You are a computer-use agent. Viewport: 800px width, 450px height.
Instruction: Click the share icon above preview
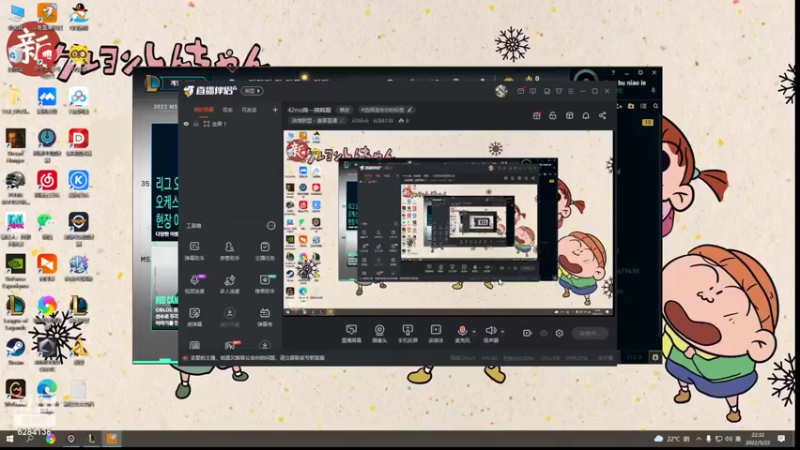pyautogui.click(x=603, y=116)
